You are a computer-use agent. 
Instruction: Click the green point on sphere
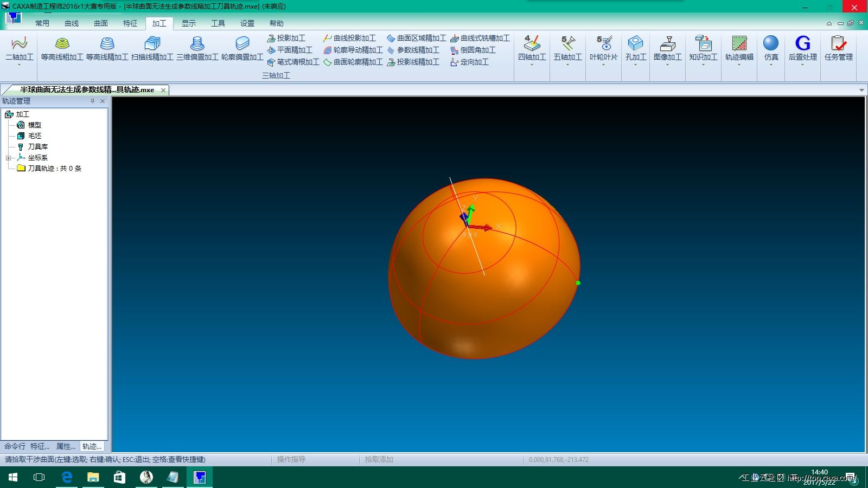pyautogui.click(x=578, y=283)
